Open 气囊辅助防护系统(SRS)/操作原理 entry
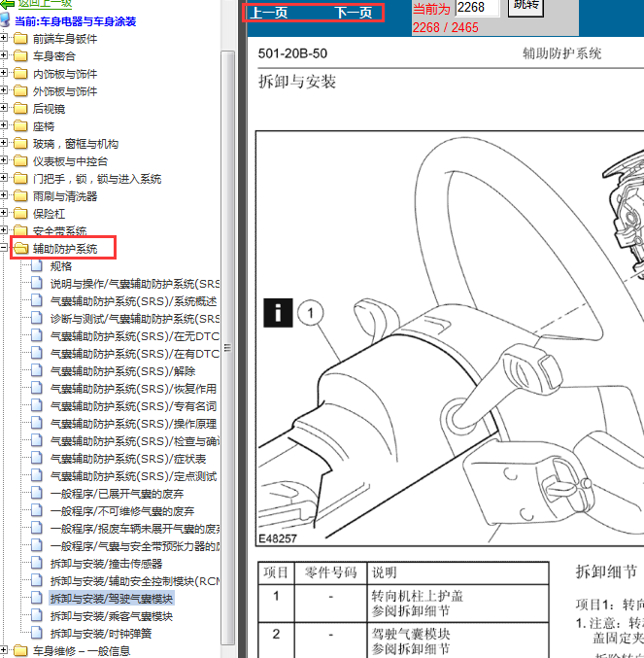The height and width of the screenshot is (658, 644). click(x=133, y=424)
